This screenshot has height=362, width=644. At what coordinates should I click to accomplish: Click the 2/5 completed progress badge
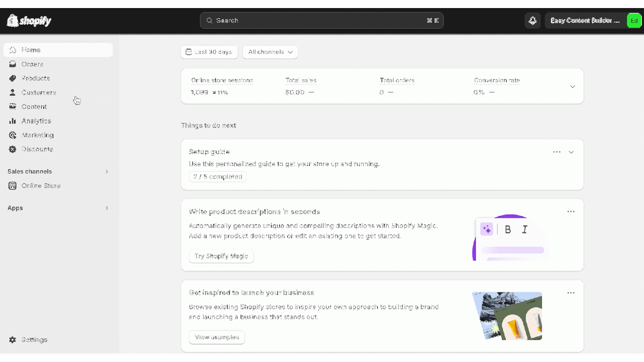(x=218, y=177)
